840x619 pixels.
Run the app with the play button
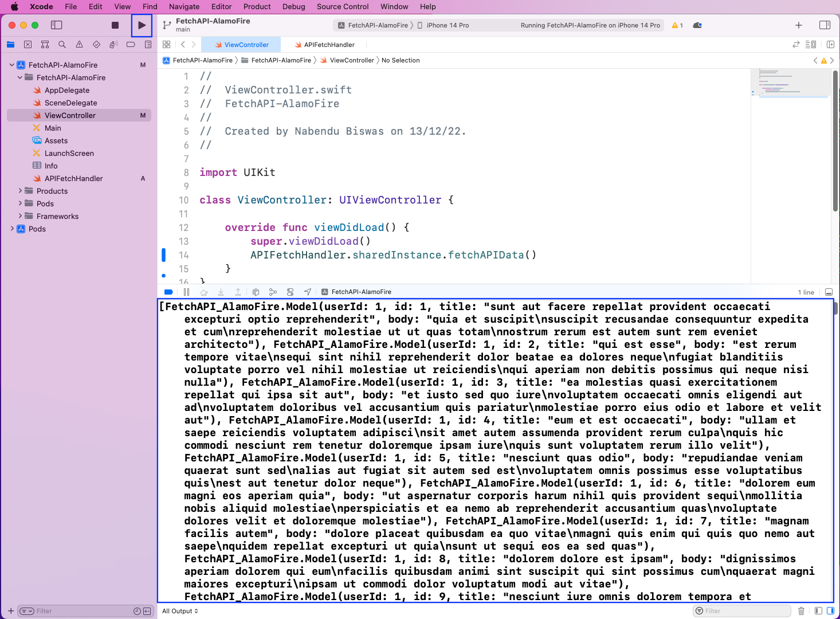[142, 25]
